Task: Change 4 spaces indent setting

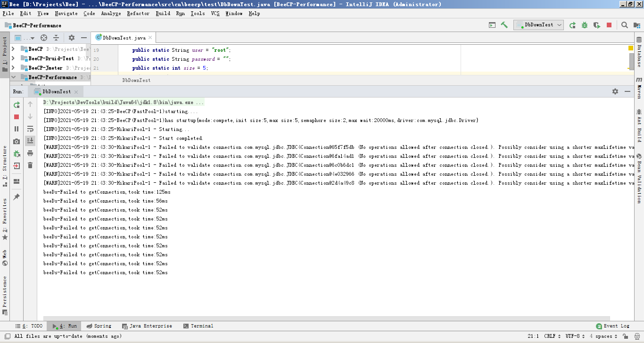Action: [x=603, y=336]
